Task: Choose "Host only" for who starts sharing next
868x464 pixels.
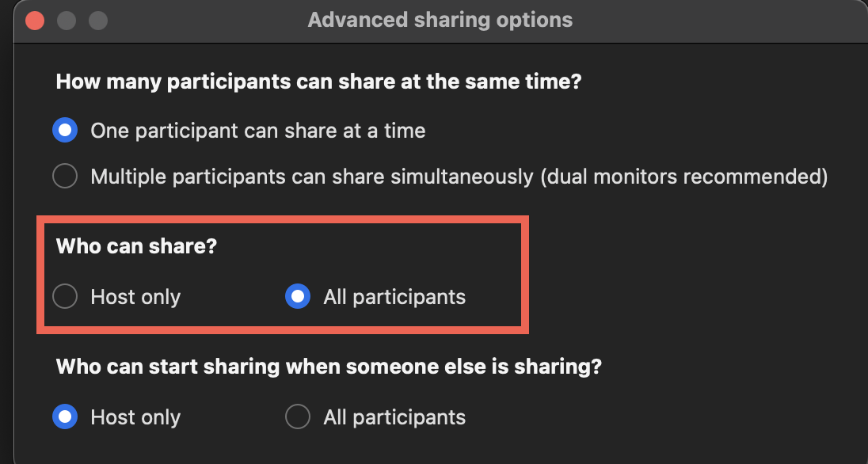Action: click(x=64, y=416)
